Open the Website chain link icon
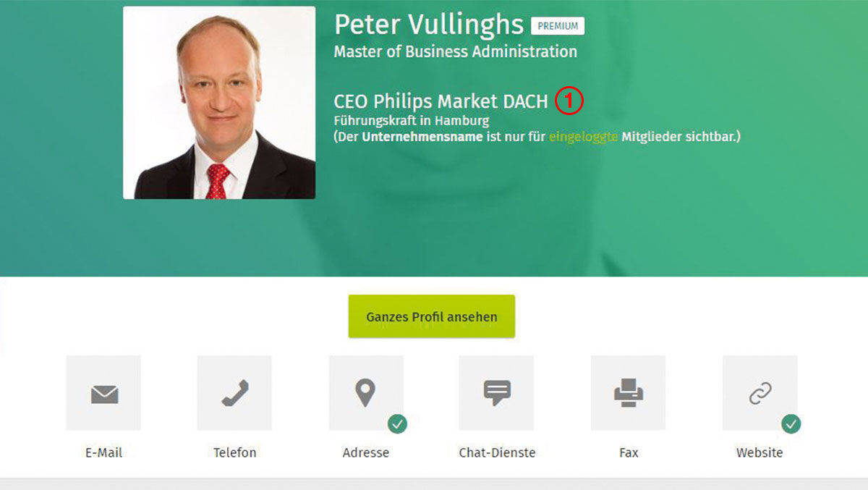868x490 pixels. point(759,394)
